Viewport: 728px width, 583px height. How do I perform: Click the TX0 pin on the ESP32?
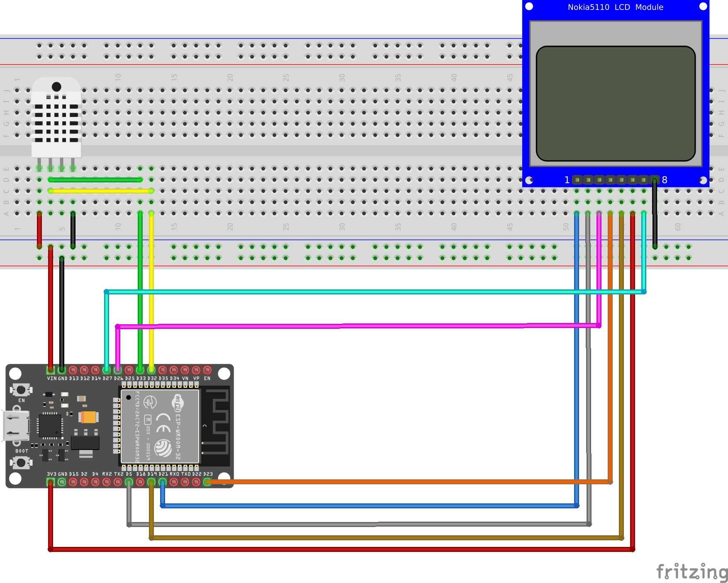point(185,482)
